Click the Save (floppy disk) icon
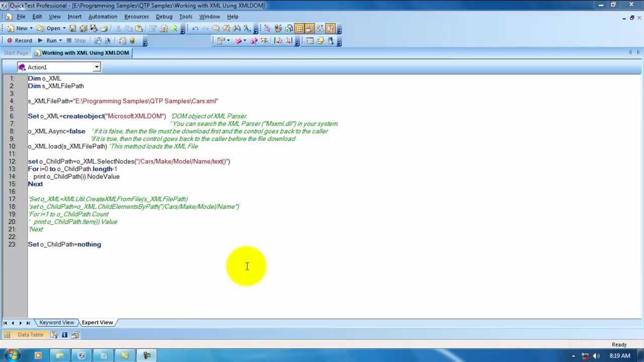This screenshot has width=644, height=362. (72, 29)
